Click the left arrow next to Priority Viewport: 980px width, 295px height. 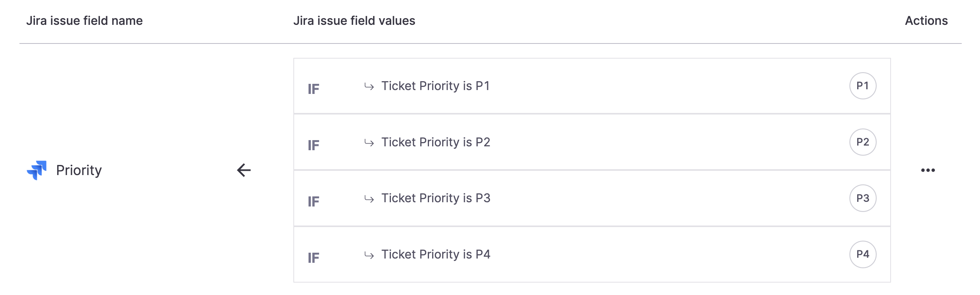[244, 170]
